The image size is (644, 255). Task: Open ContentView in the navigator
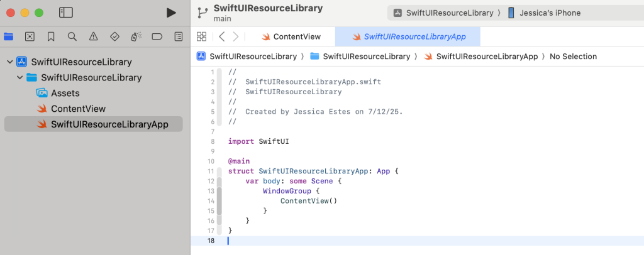tap(79, 109)
